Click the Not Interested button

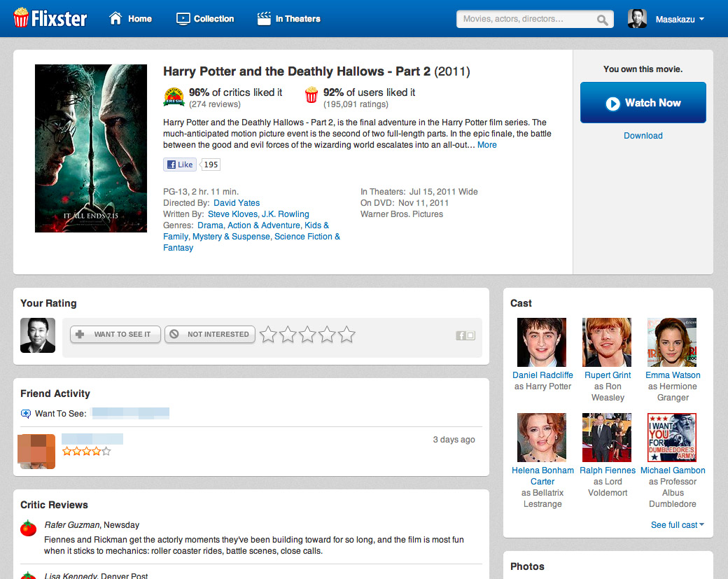(x=210, y=334)
